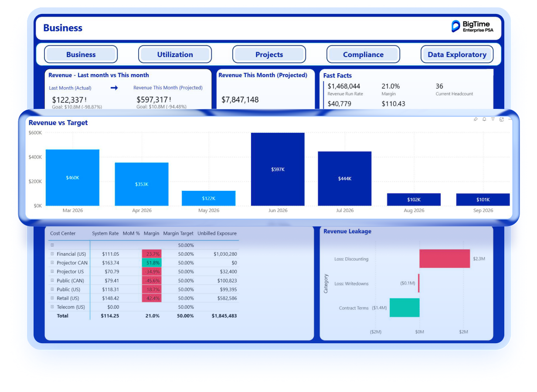Screen dimensions: 537x392
Task: Click the $1,468,044 Revenue Run Rate value
Action: point(344,86)
